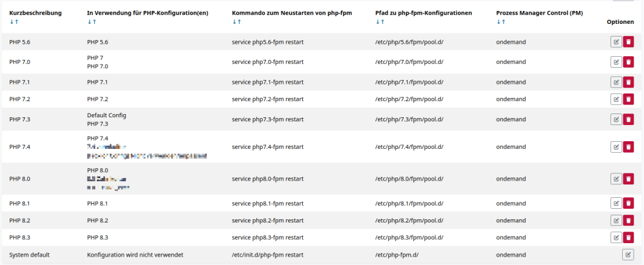Viewport: 644px width, 265px height.
Task: Click up arrow under In Verwendung column
Action: pyautogui.click(x=95, y=22)
